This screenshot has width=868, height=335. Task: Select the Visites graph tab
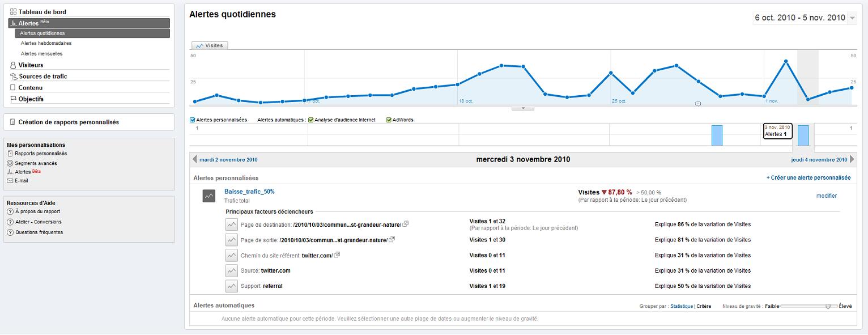pyautogui.click(x=210, y=45)
